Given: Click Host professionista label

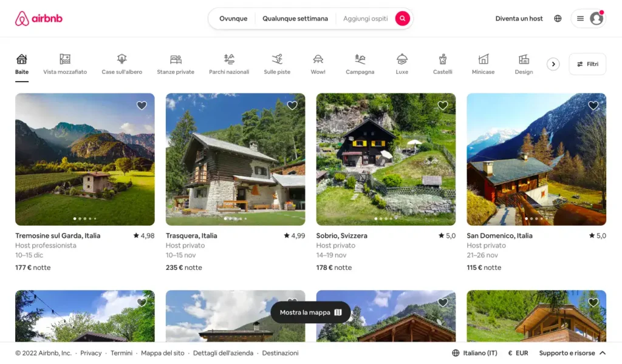Looking at the screenshot, I should tap(46, 245).
